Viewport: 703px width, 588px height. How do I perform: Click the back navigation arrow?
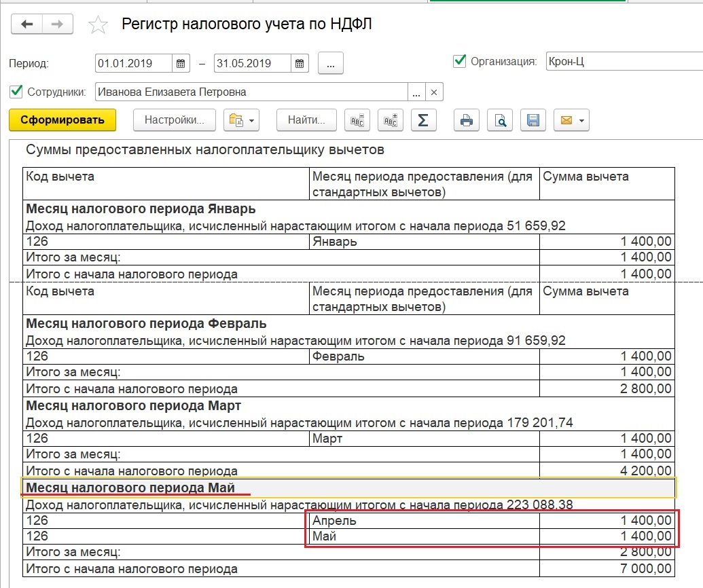(x=26, y=24)
